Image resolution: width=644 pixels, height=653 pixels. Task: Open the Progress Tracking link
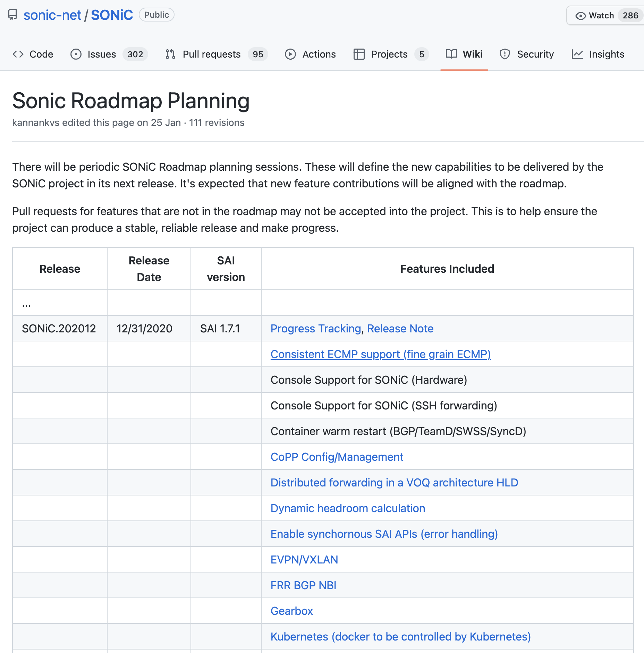316,328
